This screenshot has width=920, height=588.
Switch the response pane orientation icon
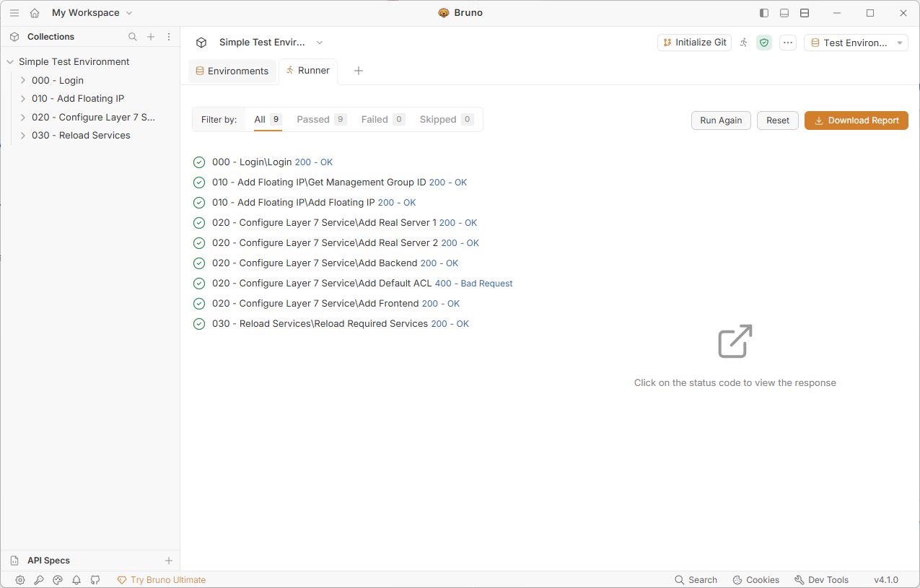click(805, 13)
